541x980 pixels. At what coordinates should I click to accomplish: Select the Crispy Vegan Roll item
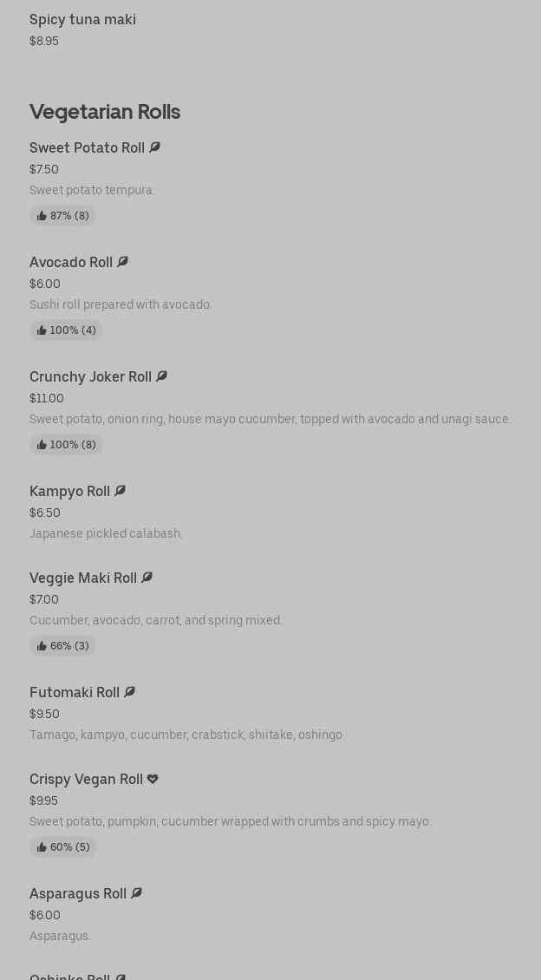click(86, 779)
